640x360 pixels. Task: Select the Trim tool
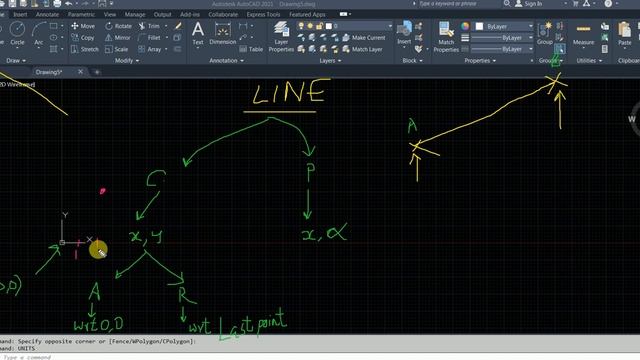point(149,26)
